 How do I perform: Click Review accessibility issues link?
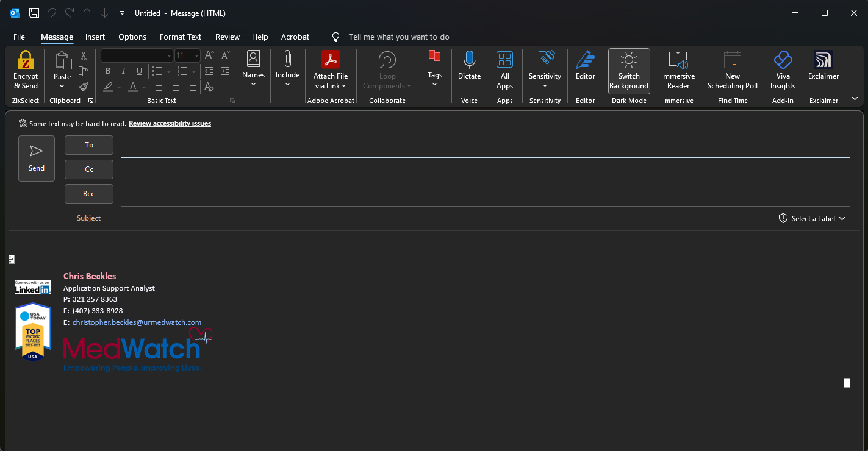point(170,124)
